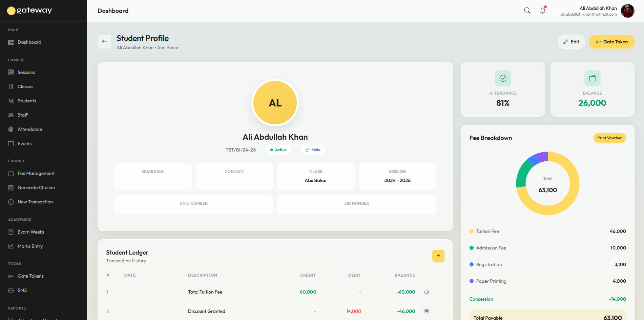Click the Active status badge
The height and width of the screenshot is (320, 644).
[278, 150]
